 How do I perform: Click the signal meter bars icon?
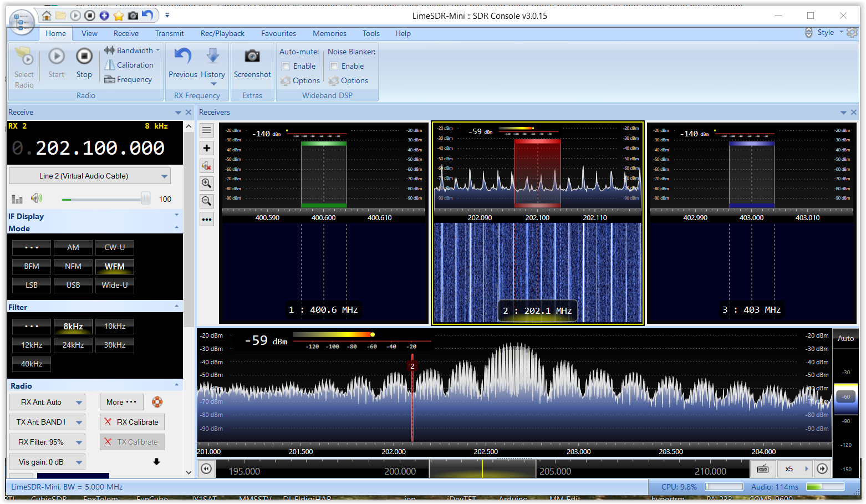(x=17, y=199)
